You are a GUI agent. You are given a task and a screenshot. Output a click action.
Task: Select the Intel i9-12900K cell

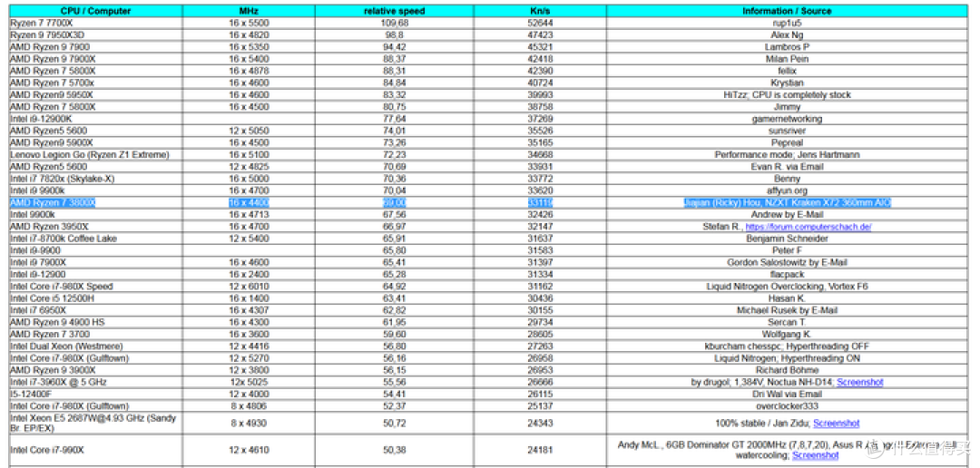point(95,119)
